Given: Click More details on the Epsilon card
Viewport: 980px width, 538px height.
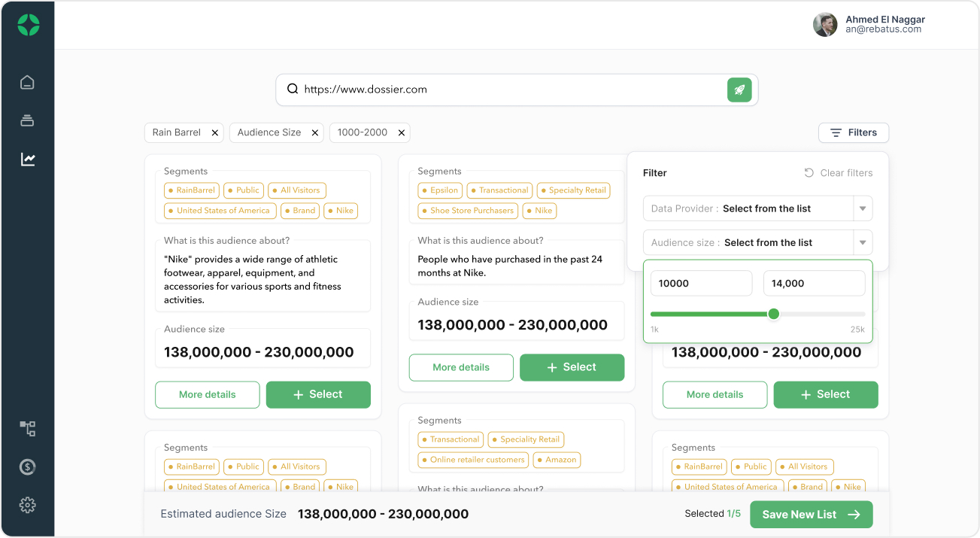Looking at the screenshot, I should coord(461,367).
